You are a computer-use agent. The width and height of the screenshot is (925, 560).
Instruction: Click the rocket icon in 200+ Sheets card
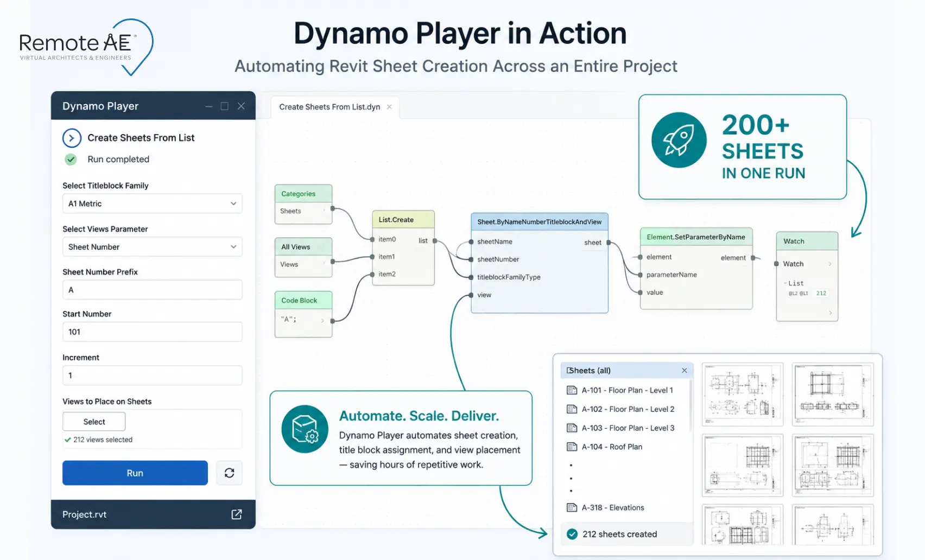coord(679,140)
